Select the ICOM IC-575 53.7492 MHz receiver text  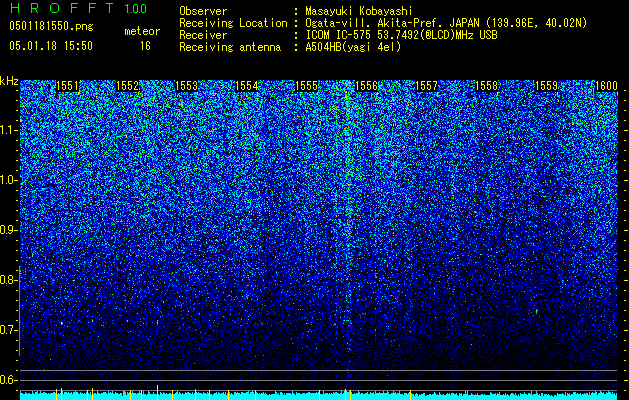pos(401,35)
